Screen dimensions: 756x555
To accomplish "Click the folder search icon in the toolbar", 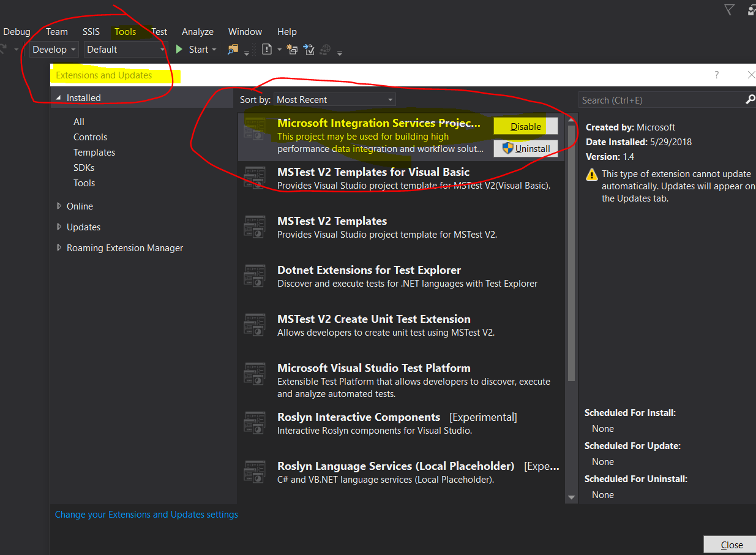I will (x=233, y=50).
